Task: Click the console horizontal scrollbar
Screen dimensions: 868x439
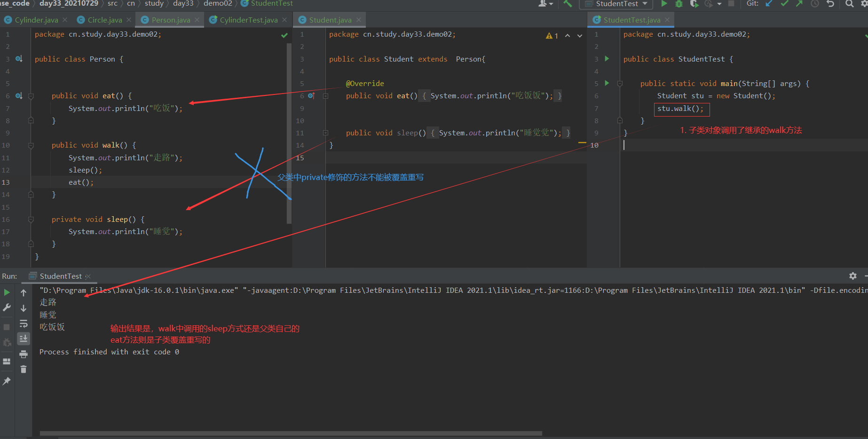Action: 291,433
